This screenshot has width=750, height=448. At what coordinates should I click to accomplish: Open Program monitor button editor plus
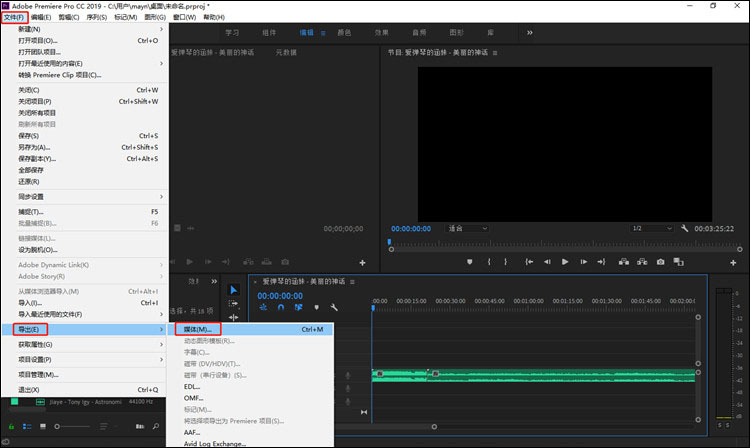pyautogui.click(x=733, y=262)
